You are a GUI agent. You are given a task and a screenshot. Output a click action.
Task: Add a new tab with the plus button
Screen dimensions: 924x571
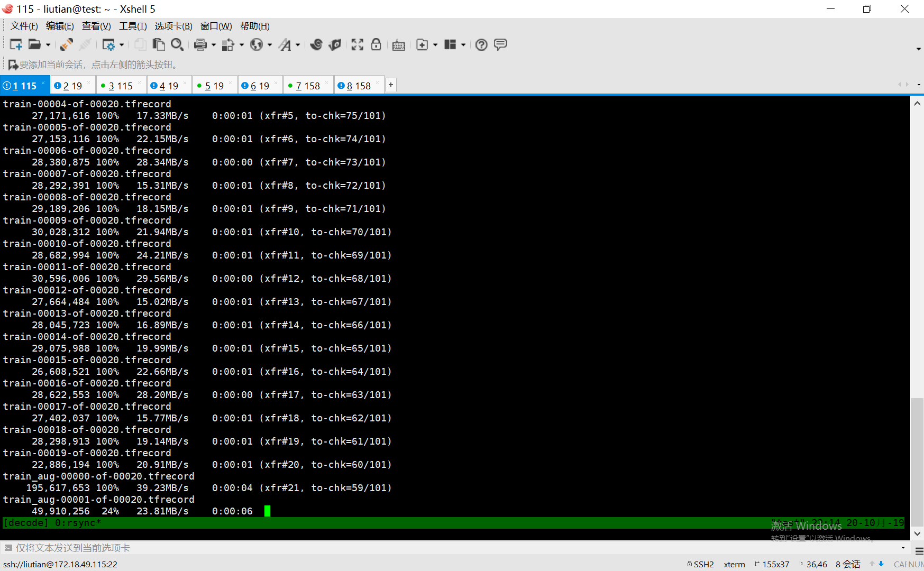click(390, 85)
